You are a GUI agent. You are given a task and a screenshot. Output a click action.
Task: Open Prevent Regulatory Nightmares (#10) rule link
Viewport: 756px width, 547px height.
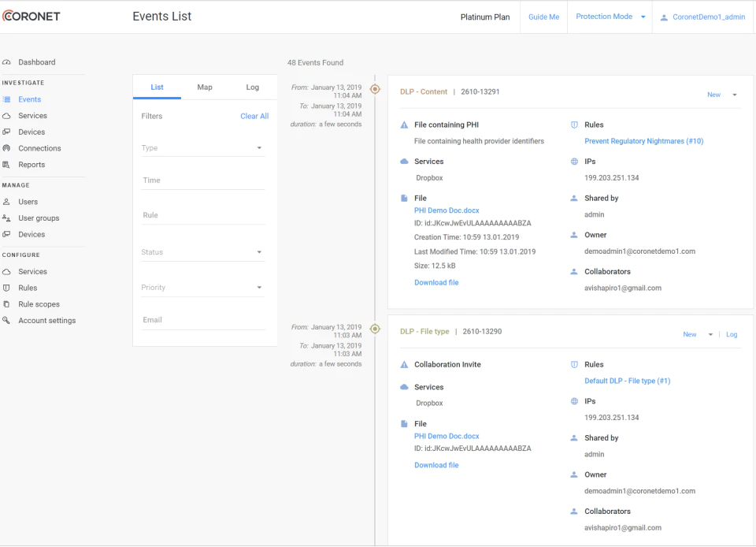tap(643, 141)
